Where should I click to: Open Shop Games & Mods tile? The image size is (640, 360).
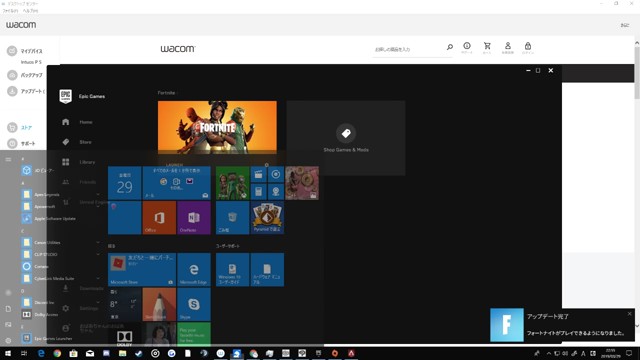pos(346,138)
